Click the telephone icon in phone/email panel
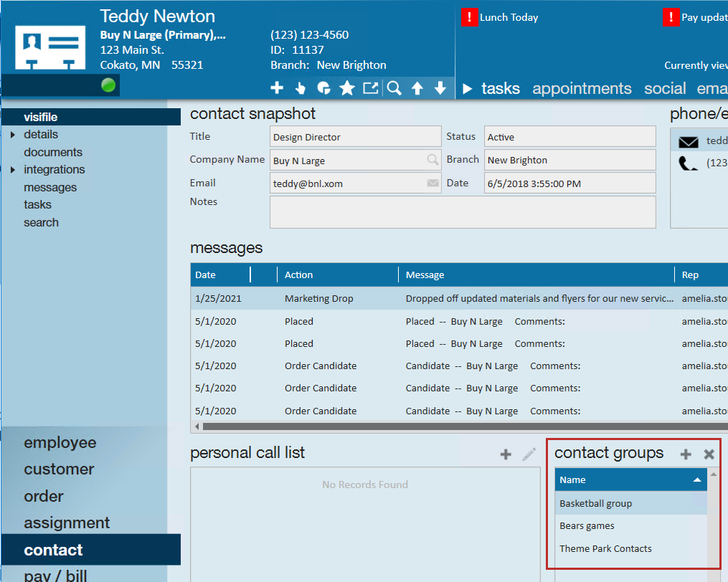The image size is (728, 582). (688, 163)
